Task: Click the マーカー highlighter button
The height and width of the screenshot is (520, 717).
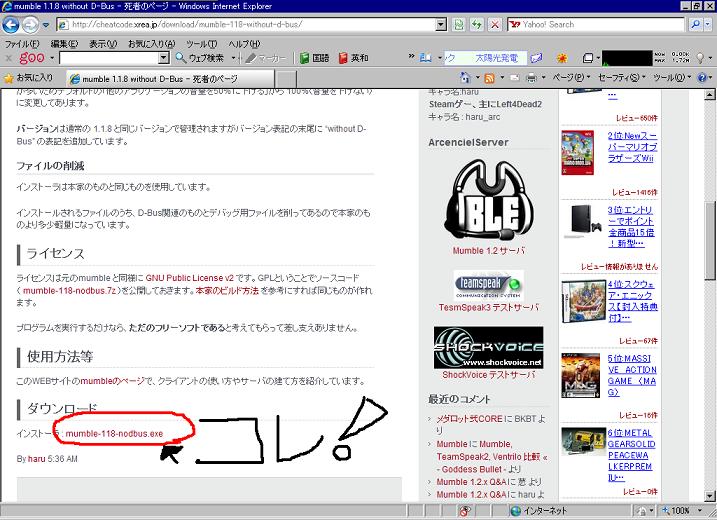Action: click(266, 58)
